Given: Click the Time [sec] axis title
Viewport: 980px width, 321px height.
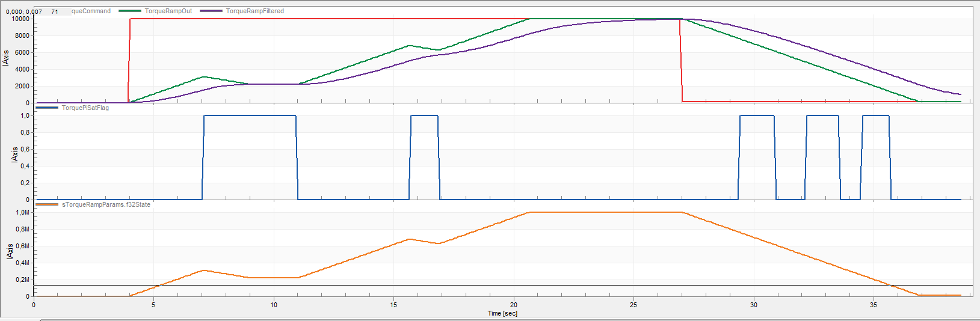Looking at the screenshot, I should (502, 314).
